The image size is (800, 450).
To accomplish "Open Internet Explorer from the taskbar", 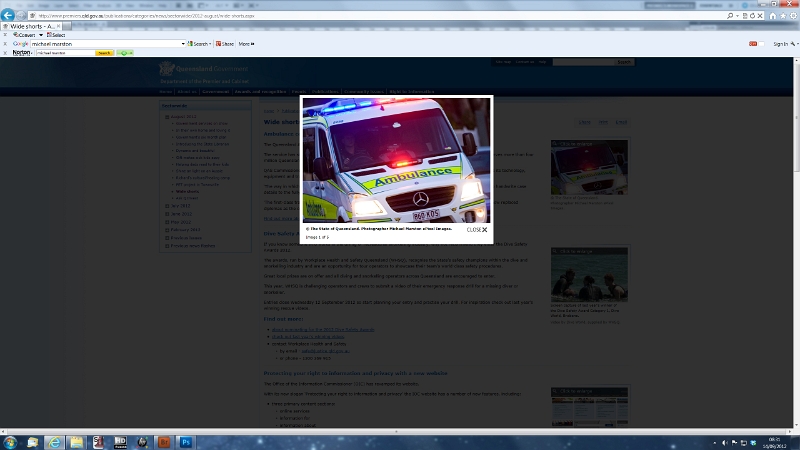I will 54,442.
